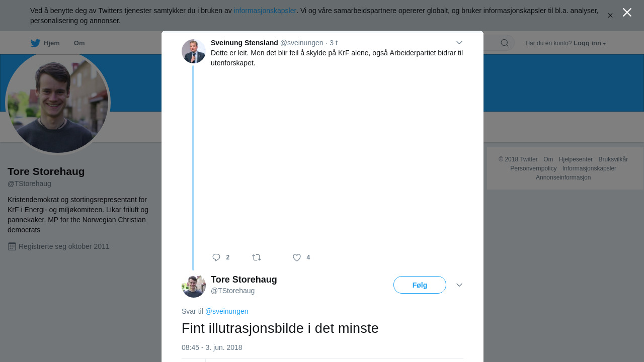This screenshot has height=362, width=644.
Task: Open the Om item in the top navigation
Action: point(79,43)
